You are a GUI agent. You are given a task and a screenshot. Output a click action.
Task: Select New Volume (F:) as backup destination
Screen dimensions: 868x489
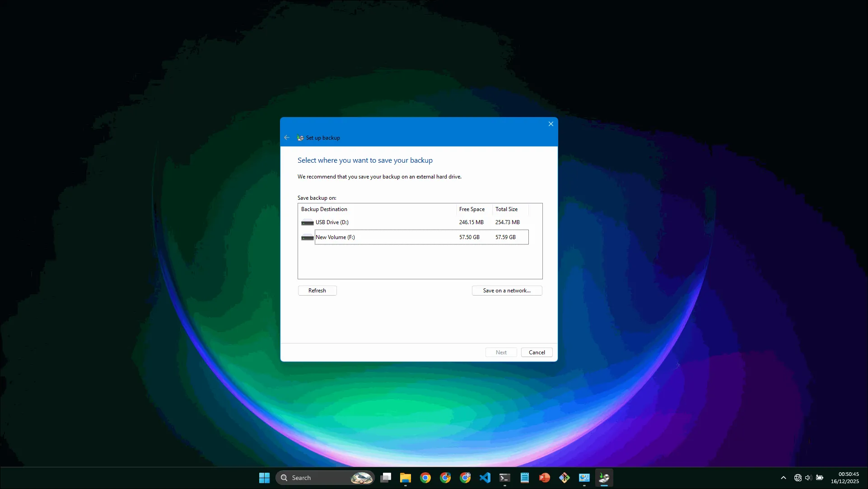tap(336, 237)
